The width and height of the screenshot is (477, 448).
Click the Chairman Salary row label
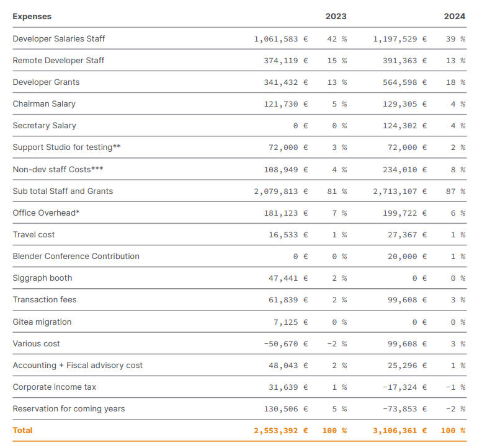[x=44, y=104]
